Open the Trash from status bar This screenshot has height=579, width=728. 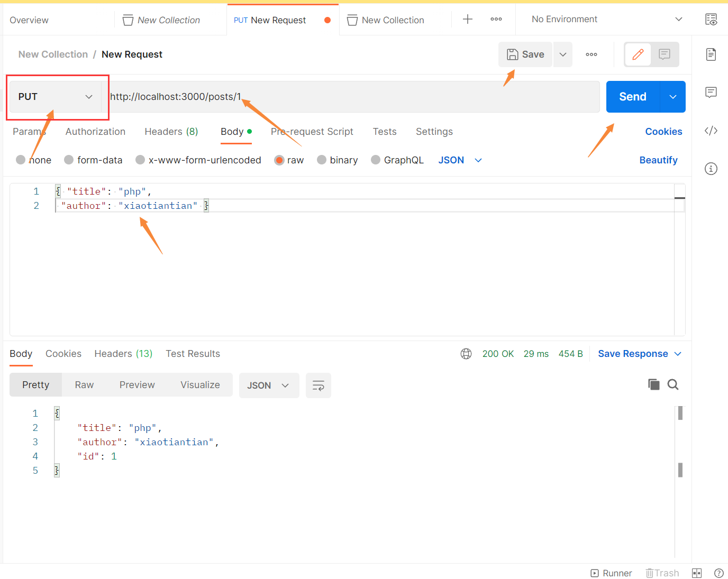pos(662,573)
